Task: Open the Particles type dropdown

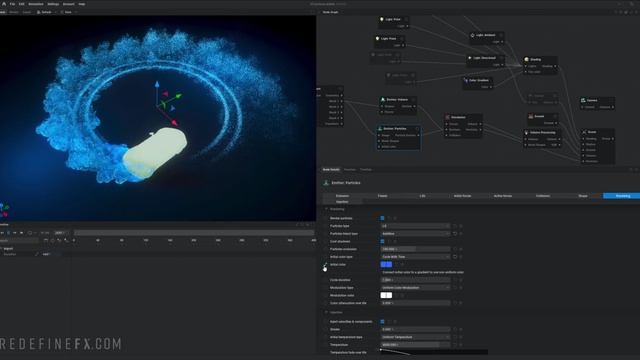Action: (415, 226)
